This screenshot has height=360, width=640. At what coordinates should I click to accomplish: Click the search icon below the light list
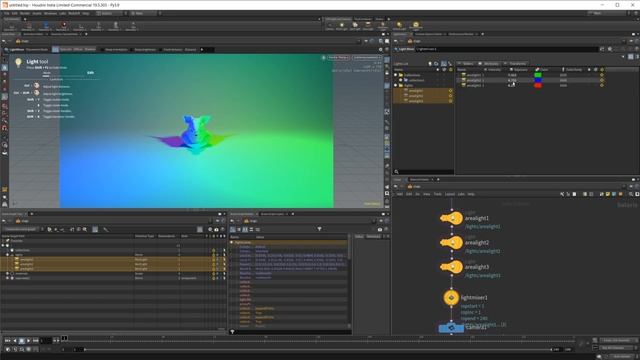[396, 172]
